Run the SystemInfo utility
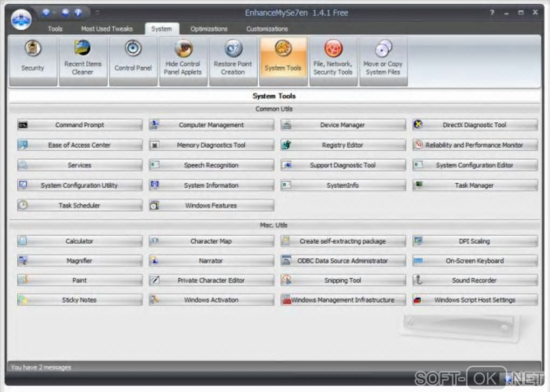This screenshot has height=392, width=550. click(x=343, y=185)
